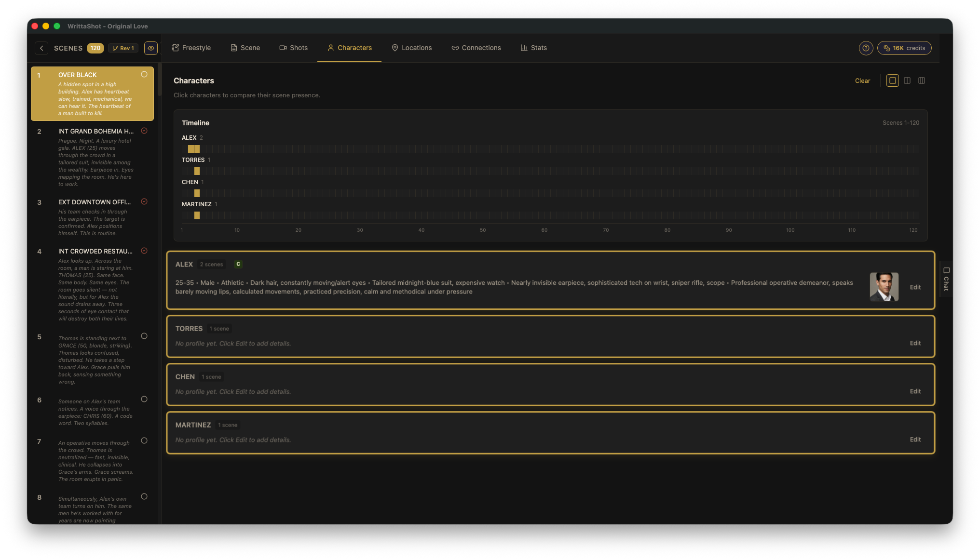Collapse the Scenes sidebar with the chevron
This screenshot has width=980, height=560.
(41, 48)
